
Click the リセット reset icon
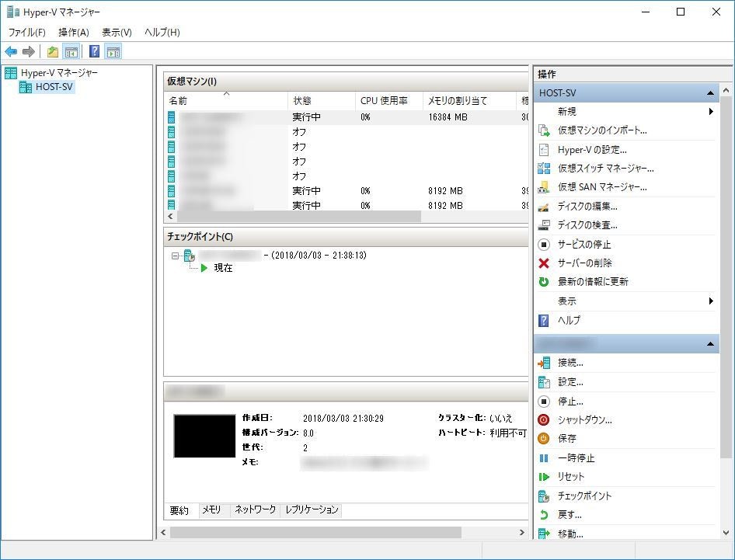544,477
